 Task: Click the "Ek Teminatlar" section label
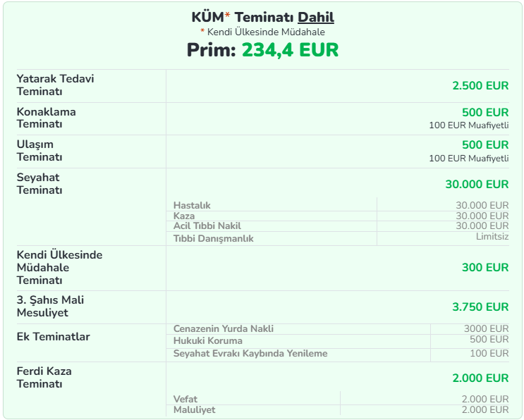(53, 337)
